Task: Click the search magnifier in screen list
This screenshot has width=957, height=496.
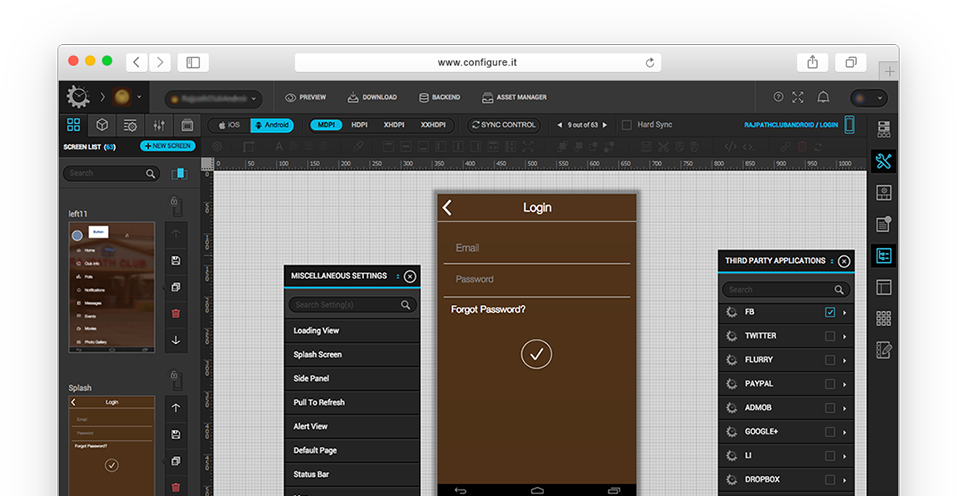Action: [x=150, y=174]
